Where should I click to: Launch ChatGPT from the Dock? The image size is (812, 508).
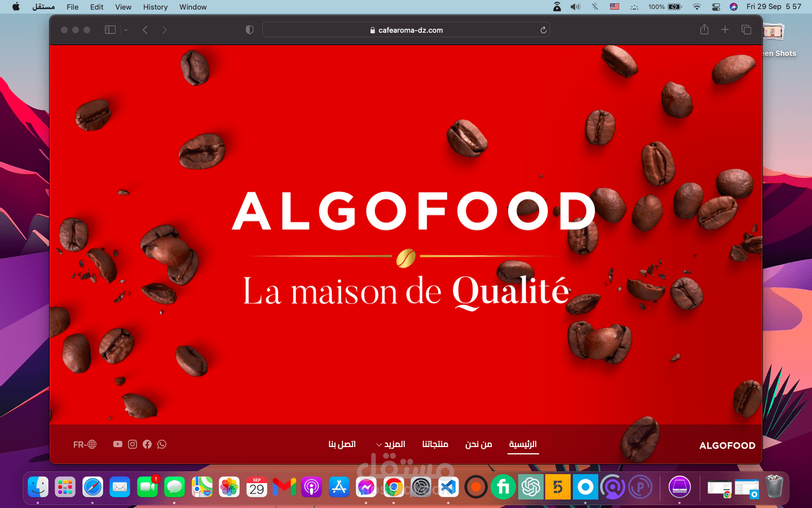(531, 487)
